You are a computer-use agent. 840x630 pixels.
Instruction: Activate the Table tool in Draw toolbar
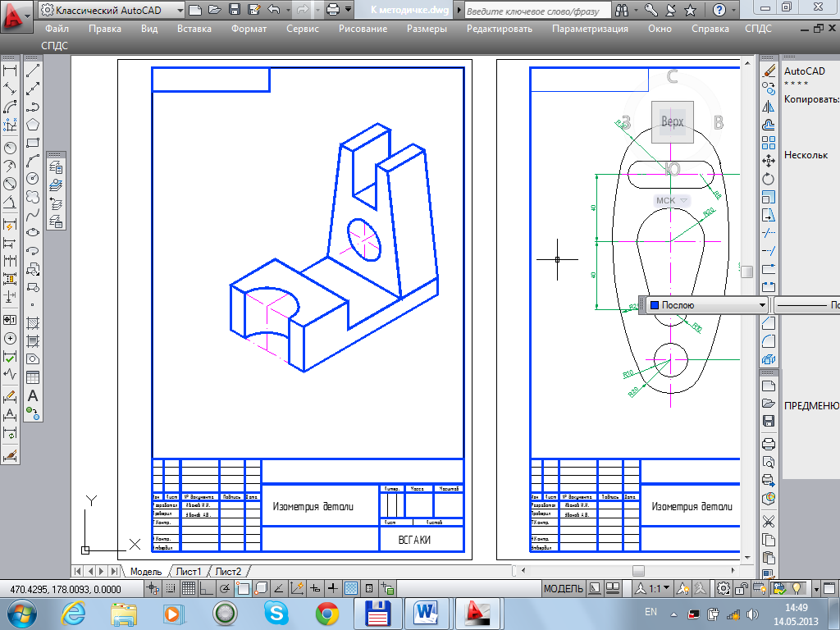click(x=33, y=377)
